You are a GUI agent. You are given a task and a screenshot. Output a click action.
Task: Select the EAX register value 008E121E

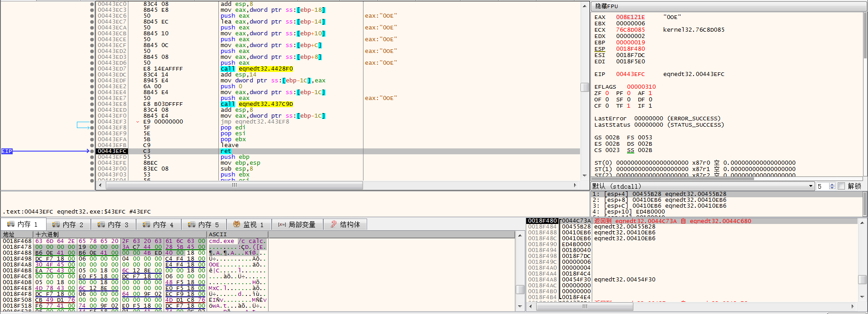coord(630,17)
